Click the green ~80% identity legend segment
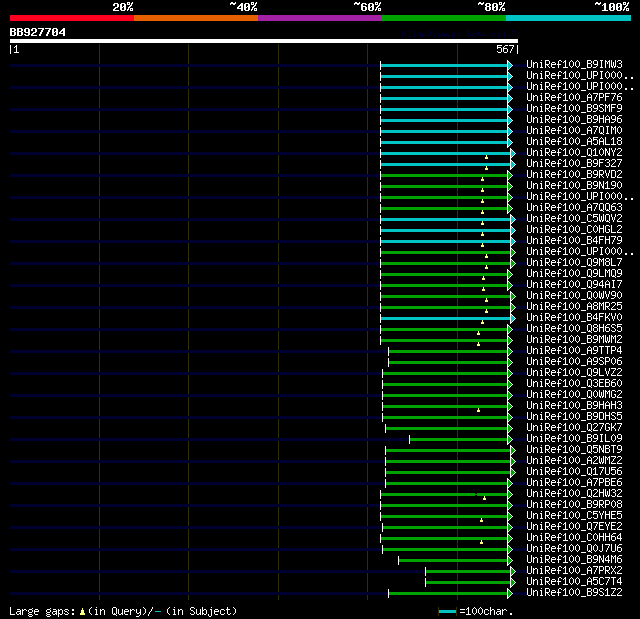Image resolution: width=640 pixels, height=619 pixels. 443,18
